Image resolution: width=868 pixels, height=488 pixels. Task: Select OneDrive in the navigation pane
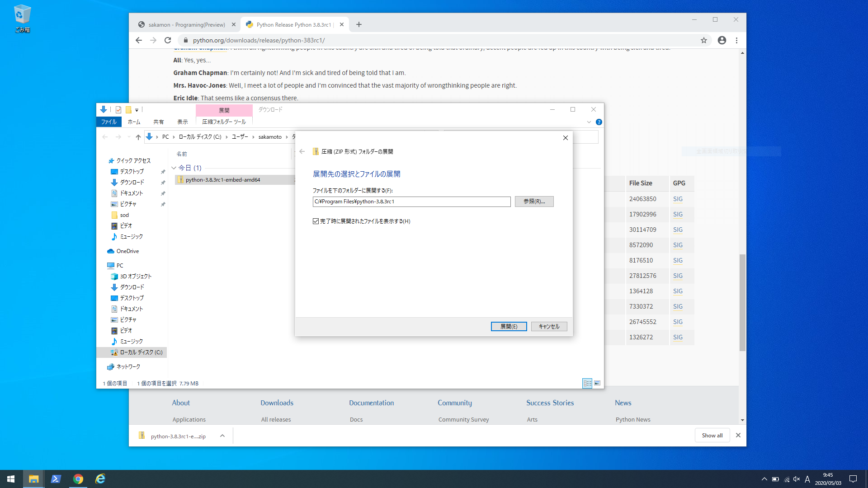pos(123,251)
